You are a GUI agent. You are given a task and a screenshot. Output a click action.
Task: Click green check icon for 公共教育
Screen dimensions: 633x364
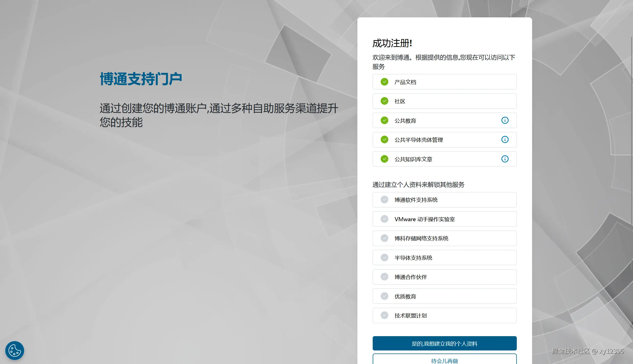[384, 120]
